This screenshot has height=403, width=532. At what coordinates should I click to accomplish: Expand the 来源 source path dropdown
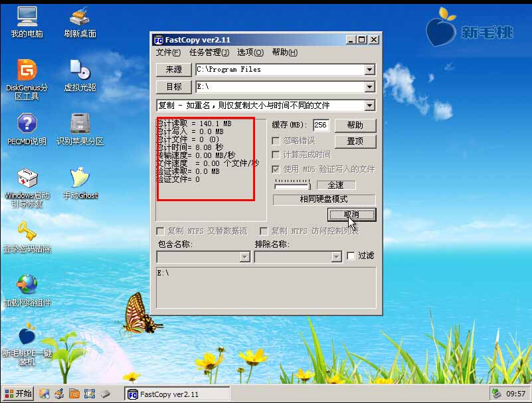(369, 70)
